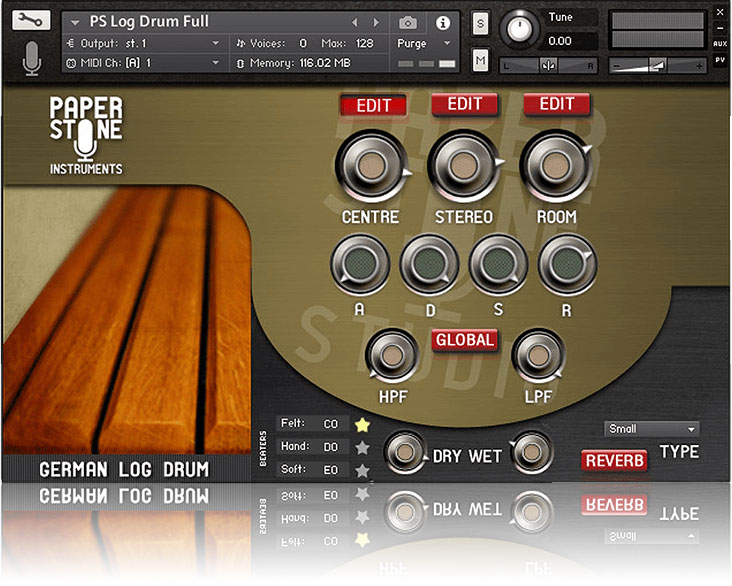The height and width of the screenshot is (586, 732).
Task: Show instrument info with the i icon
Action: 443,22
